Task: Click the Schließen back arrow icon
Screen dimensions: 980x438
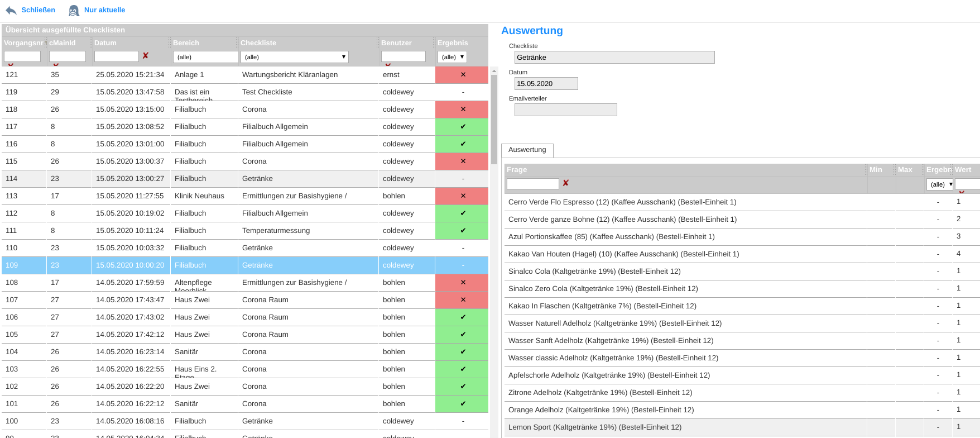Action: pyautogui.click(x=11, y=11)
